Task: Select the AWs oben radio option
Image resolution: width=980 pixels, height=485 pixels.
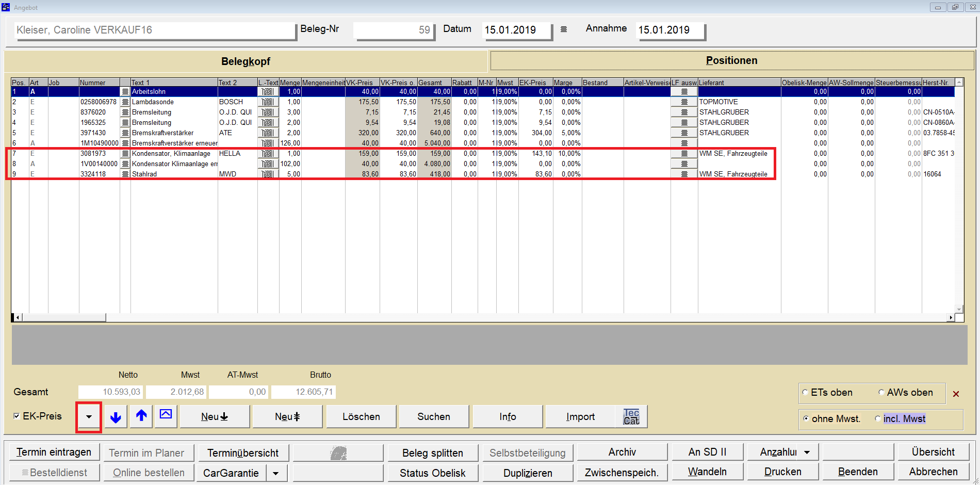Action: click(x=881, y=393)
